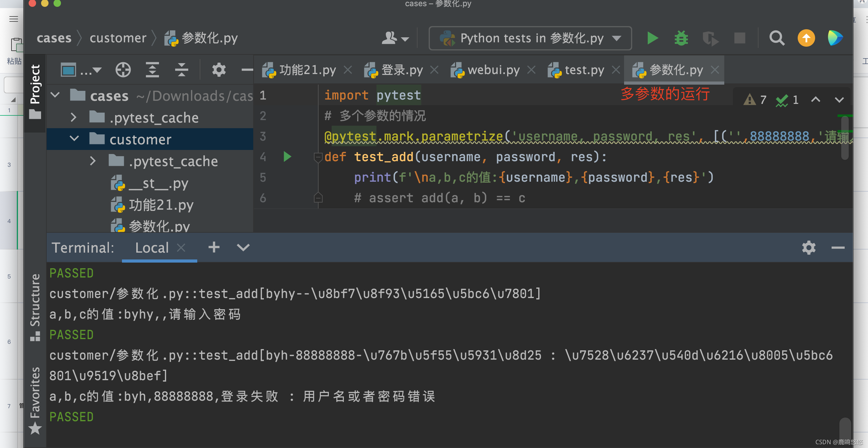Image resolution: width=868 pixels, height=448 pixels.
Task: Toggle the Favorites tool window stripe
Action: (x=35, y=400)
